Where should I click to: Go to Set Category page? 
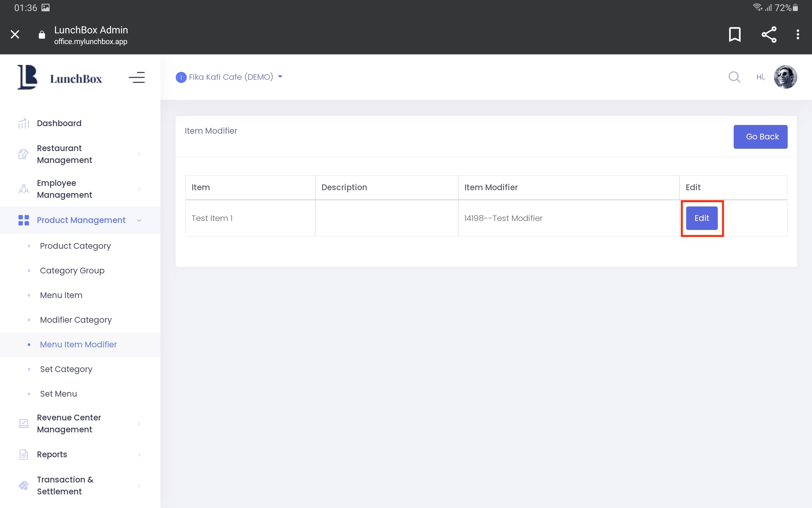[x=66, y=369]
